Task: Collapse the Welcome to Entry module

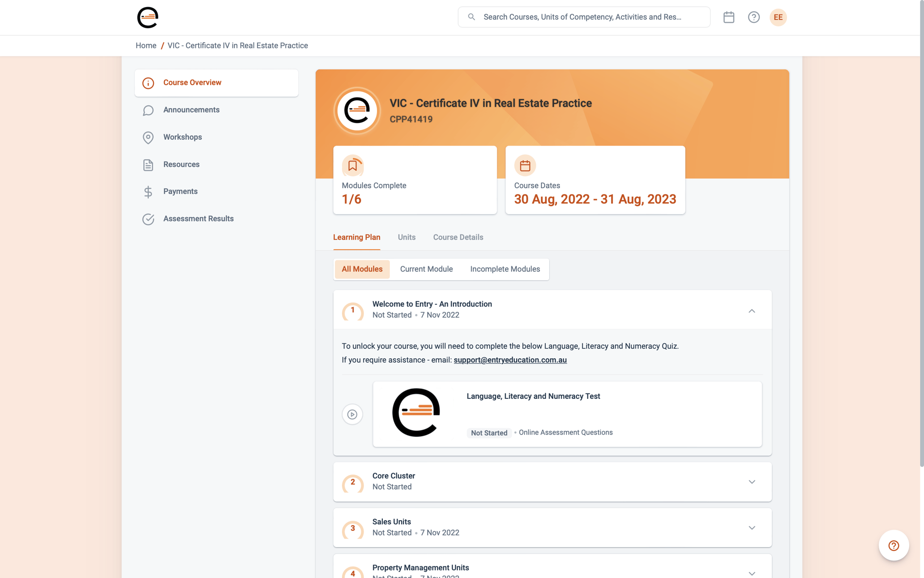Action: pyautogui.click(x=752, y=311)
